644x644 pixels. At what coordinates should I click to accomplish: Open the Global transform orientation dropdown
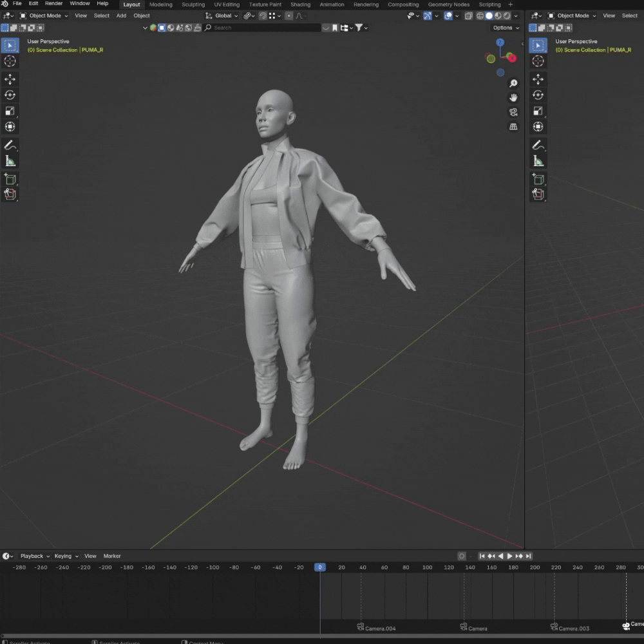222,15
